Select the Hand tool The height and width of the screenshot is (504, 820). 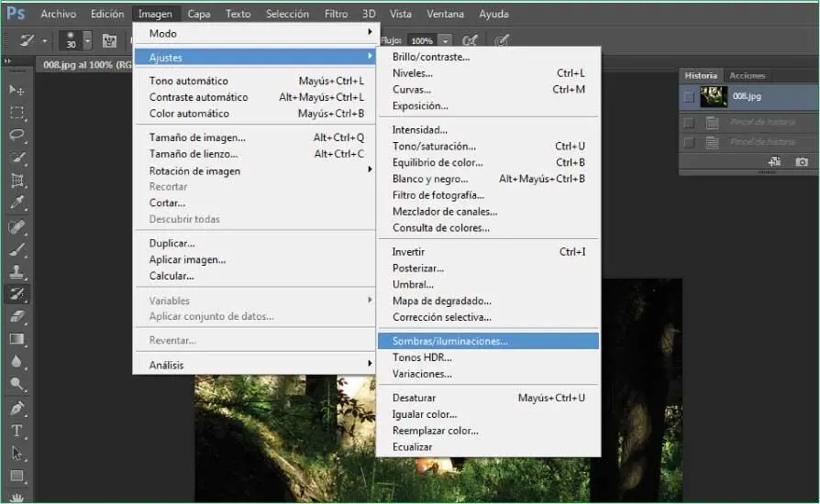pyautogui.click(x=17, y=497)
